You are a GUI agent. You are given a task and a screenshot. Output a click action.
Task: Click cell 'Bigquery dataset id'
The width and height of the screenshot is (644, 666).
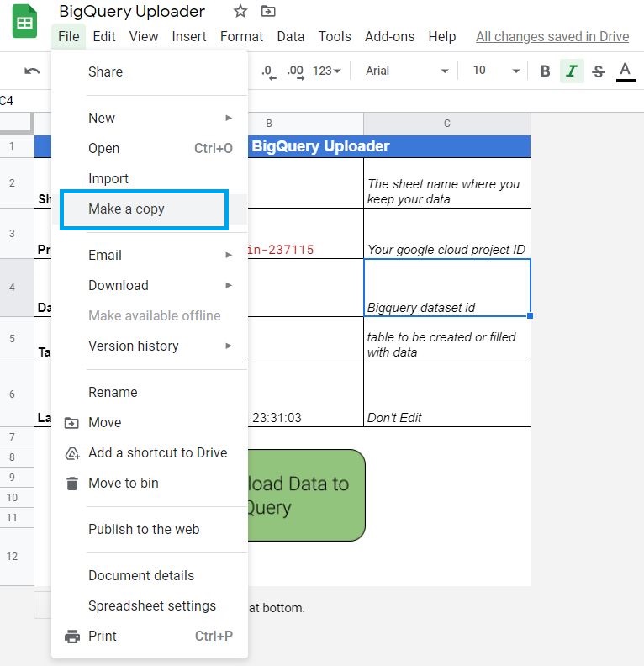click(447, 288)
